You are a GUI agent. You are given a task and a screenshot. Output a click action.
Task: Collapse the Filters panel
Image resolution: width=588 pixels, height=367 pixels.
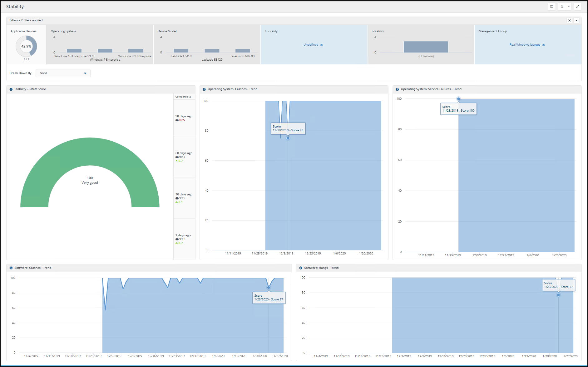pyautogui.click(x=576, y=20)
